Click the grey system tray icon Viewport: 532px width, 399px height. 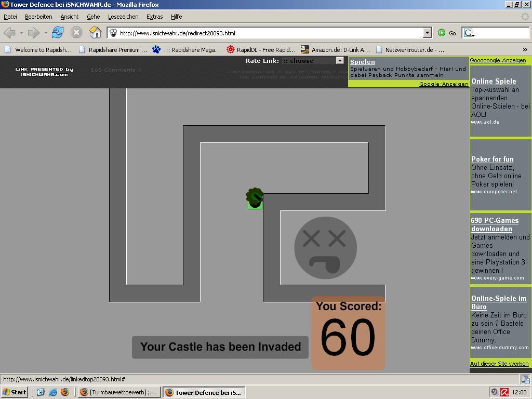(495, 392)
